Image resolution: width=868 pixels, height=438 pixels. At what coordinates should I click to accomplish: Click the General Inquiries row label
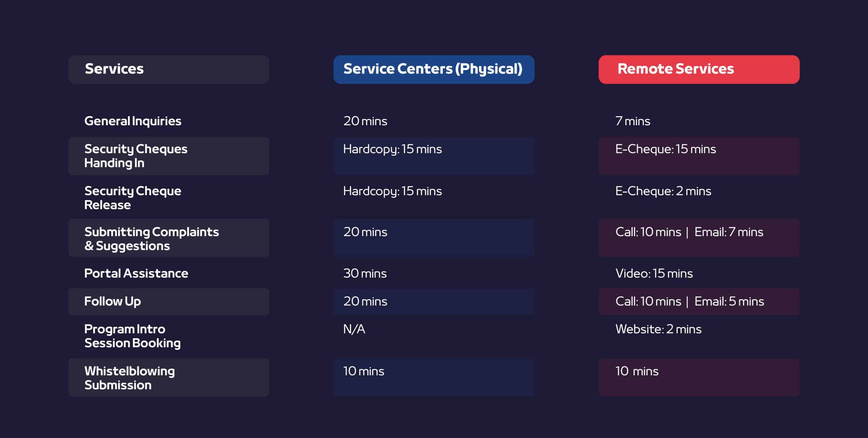click(x=133, y=121)
